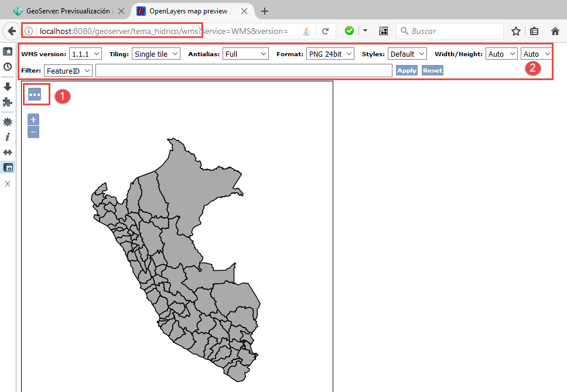Click the info icon in the left sidebar
This screenshot has height=392, width=567.
click(8, 137)
